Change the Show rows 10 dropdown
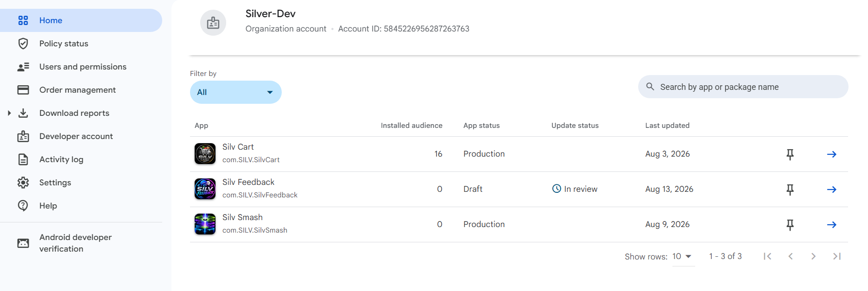Image resolution: width=868 pixels, height=291 pixels. pyautogui.click(x=683, y=256)
